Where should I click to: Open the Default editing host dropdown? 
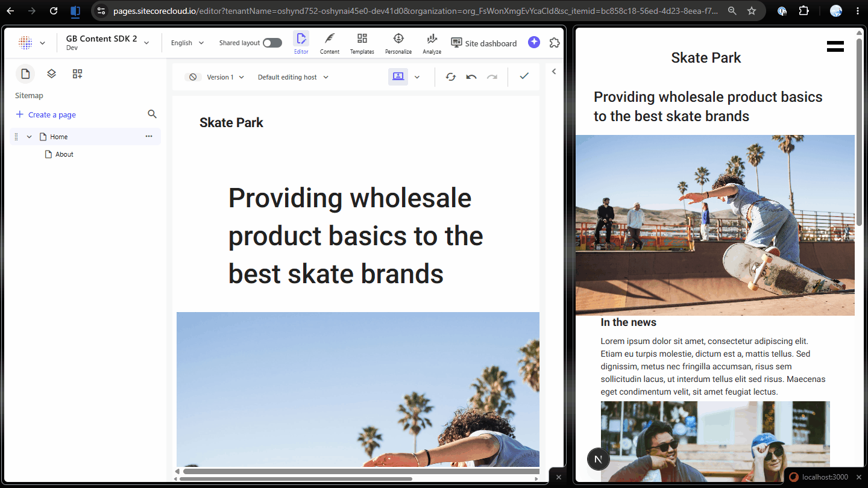pyautogui.click(x=293, y=77)
